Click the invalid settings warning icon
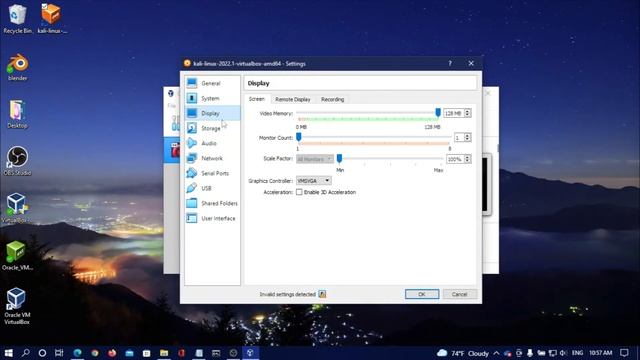 [x=322, y=294]
